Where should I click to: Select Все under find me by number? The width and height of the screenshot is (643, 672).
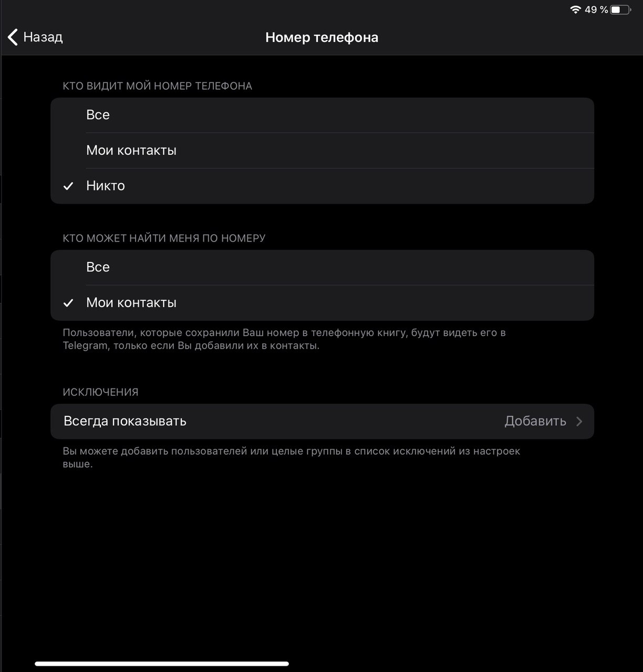(x=322, y=267)
